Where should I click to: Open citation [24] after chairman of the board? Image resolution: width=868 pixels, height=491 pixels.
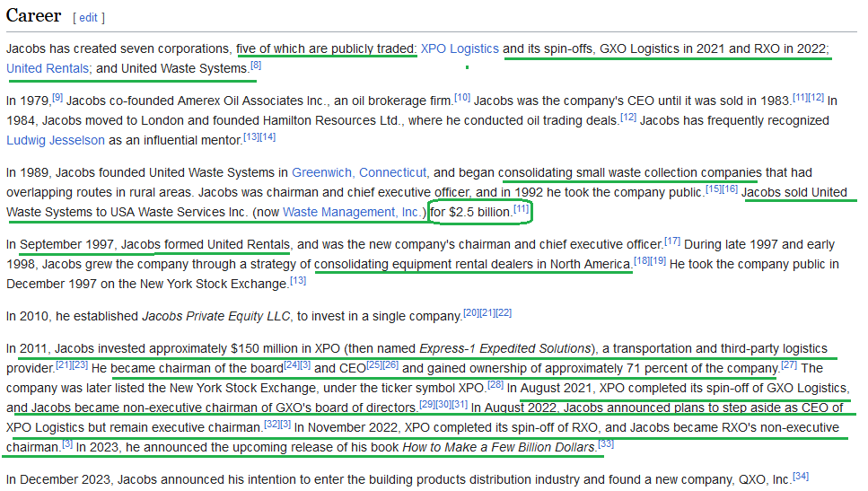coord(292,364)
